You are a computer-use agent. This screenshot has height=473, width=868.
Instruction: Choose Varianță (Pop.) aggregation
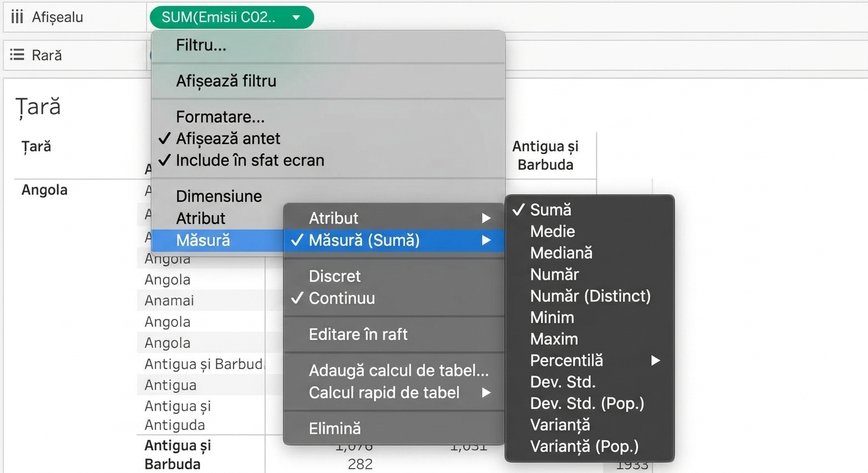pos(589,447)
